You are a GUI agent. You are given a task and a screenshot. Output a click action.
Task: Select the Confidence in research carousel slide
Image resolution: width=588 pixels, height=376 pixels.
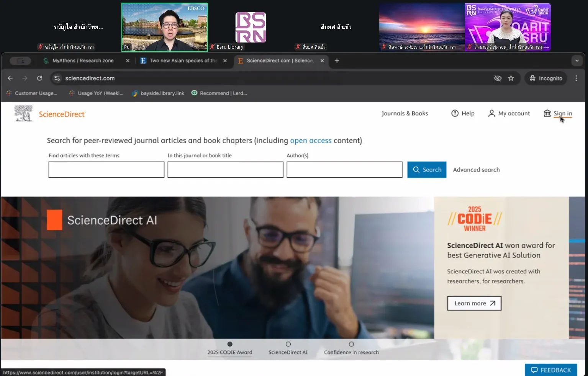click(x=351, y=348)
